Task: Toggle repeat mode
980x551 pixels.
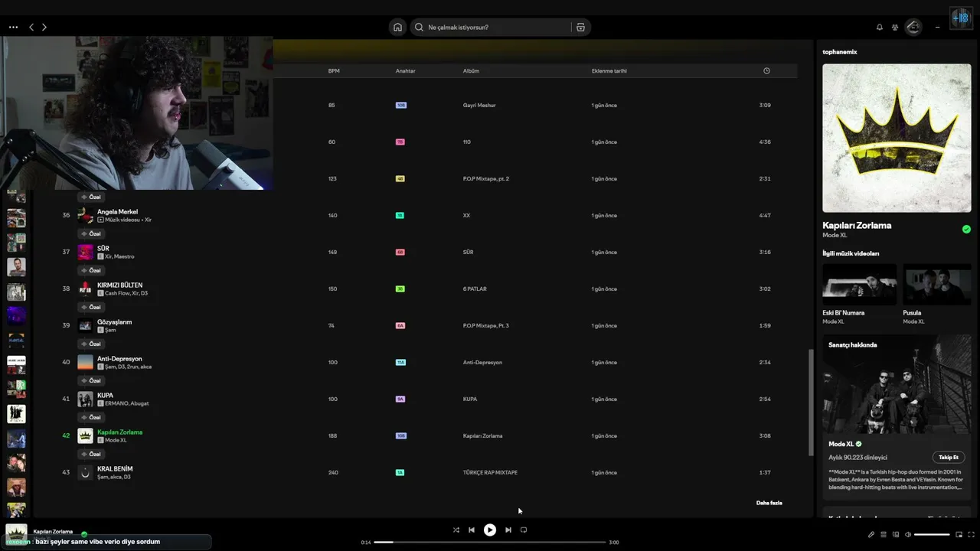Action: tap(524, 530)
